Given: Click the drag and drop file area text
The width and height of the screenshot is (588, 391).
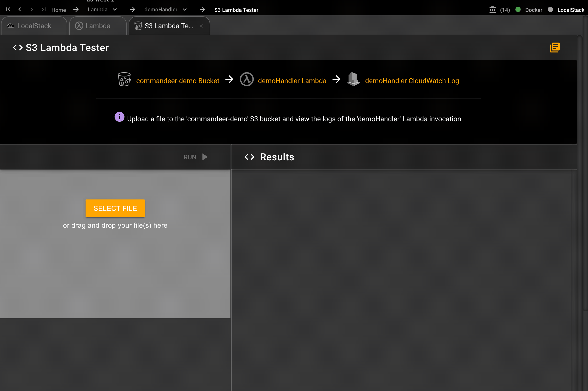Looking at the screenshot, I should point(115,225).
